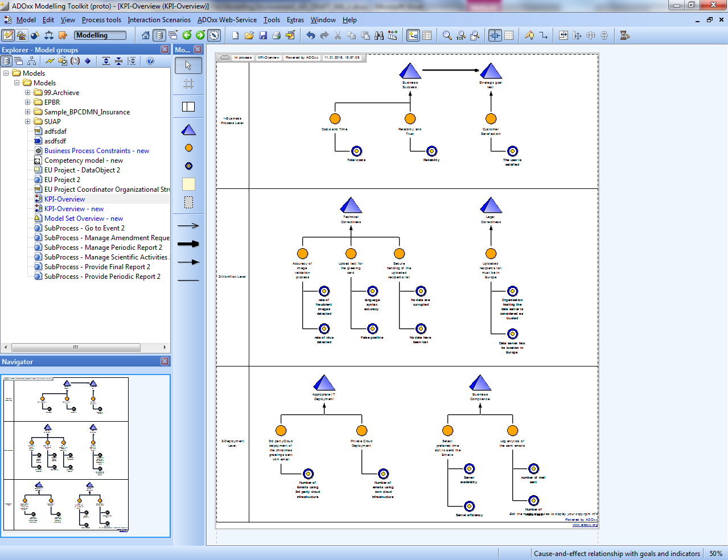Open the Model menu

click(26, 20)
